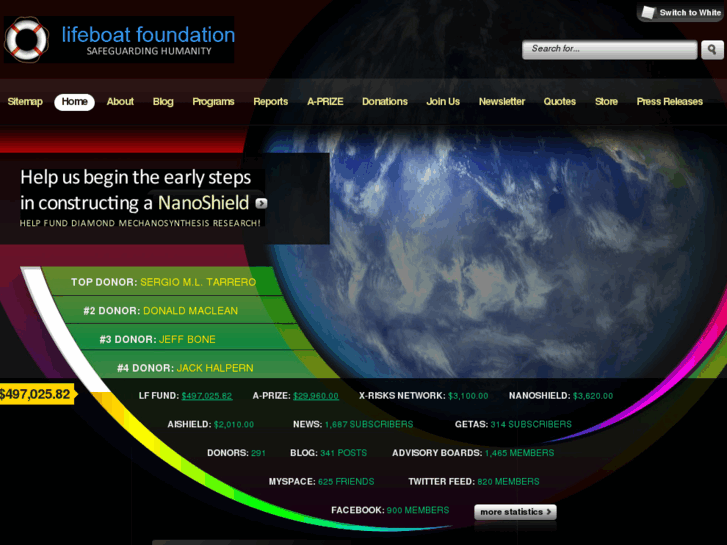The image size is (727, 545).
Task: Click MySpace 625 friends stat
Action: tap(346, 482)
